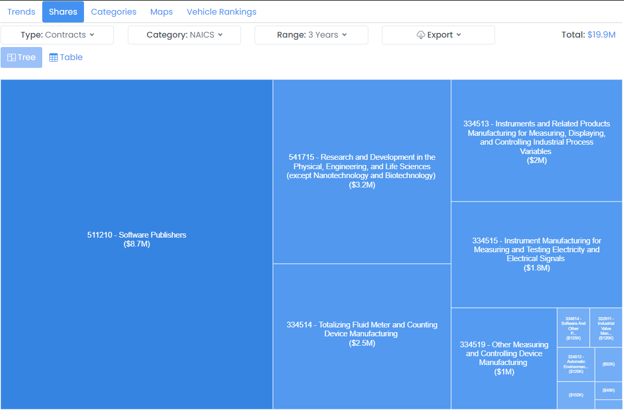This screenshot has width=624, height=411.
Task: Click the small Automatic Environmental tile
Action: point(576,364)
